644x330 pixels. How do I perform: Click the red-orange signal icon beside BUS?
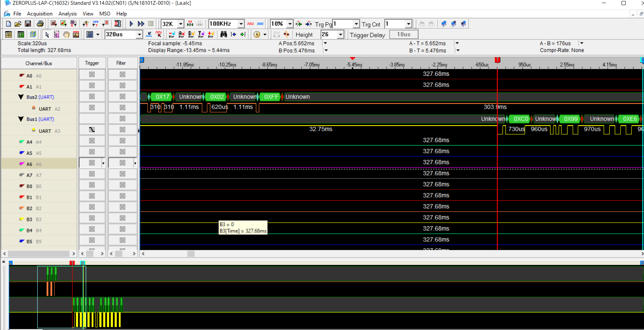(x=286, y=34)
